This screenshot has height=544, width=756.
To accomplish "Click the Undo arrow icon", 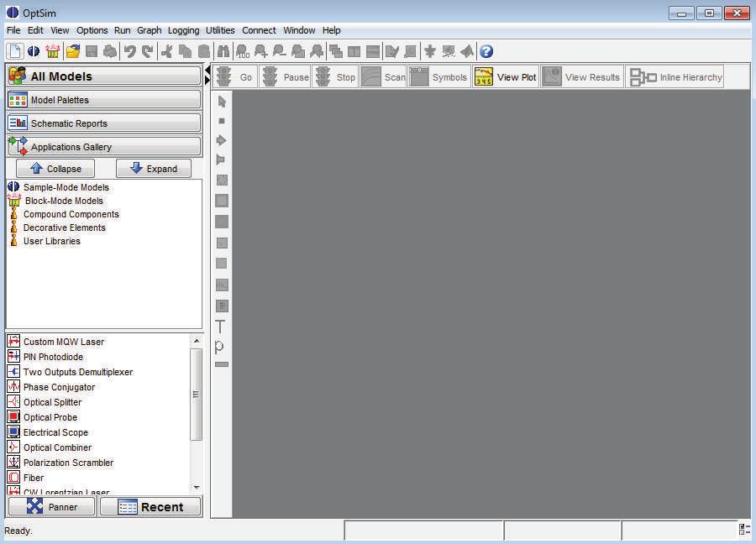I will click(x=129, y=51).
